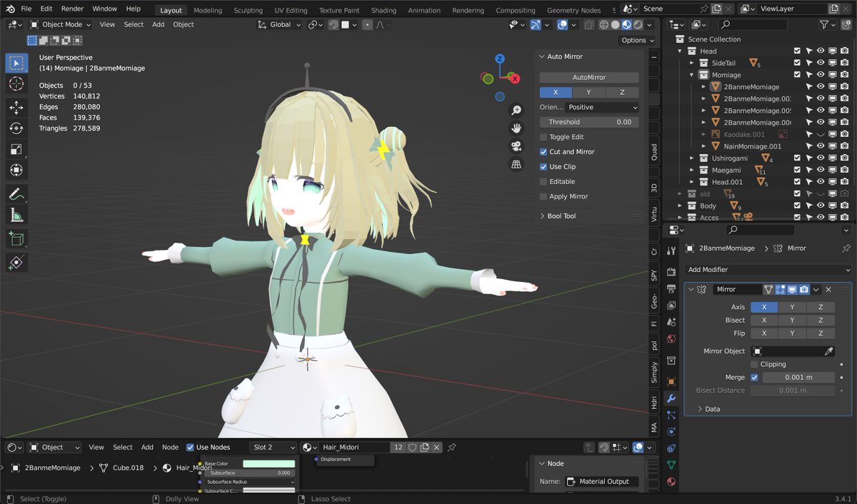
Task: Remove the Mirror modifier with X button
Action: pos(828,289)
